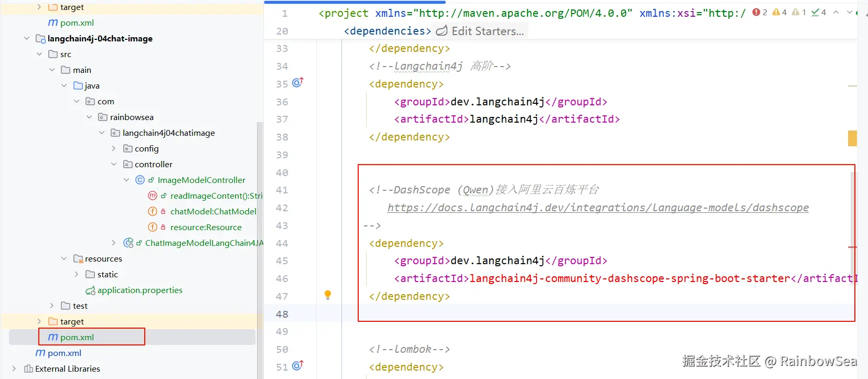Select the resource:Resource field node
868x379 pixels.
pyautogui.click(x=206, y=227)
